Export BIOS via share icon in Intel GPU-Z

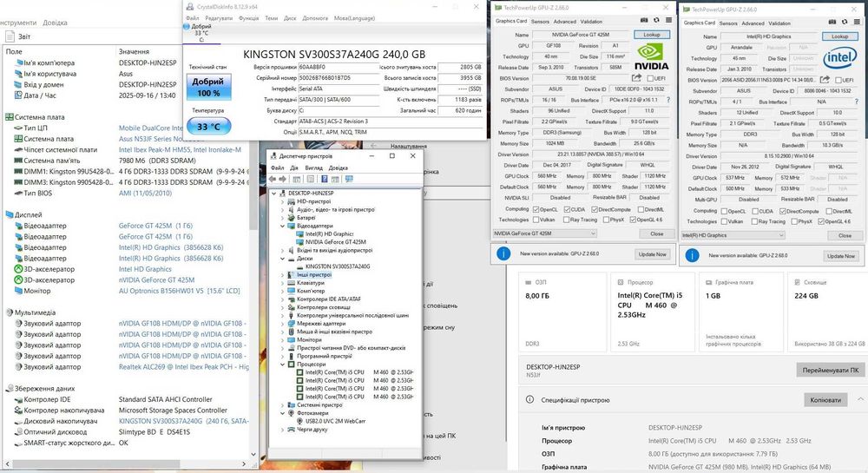(825, 80)
